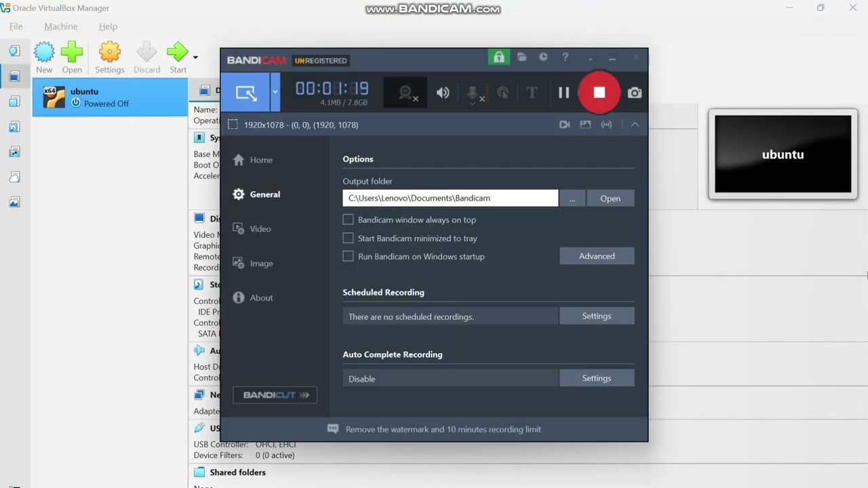Image resolution: width=868 pixels, height=488 pixels.
Task: Select General tab in Bandicam sidebar
Action: click(x=256, y=195)
